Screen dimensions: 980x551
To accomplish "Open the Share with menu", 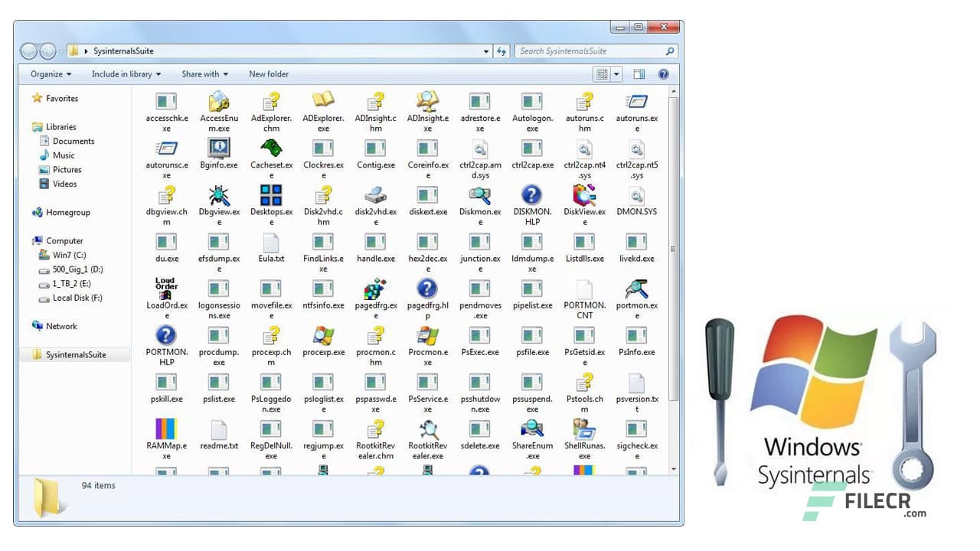I will click(x=204, y=74).
